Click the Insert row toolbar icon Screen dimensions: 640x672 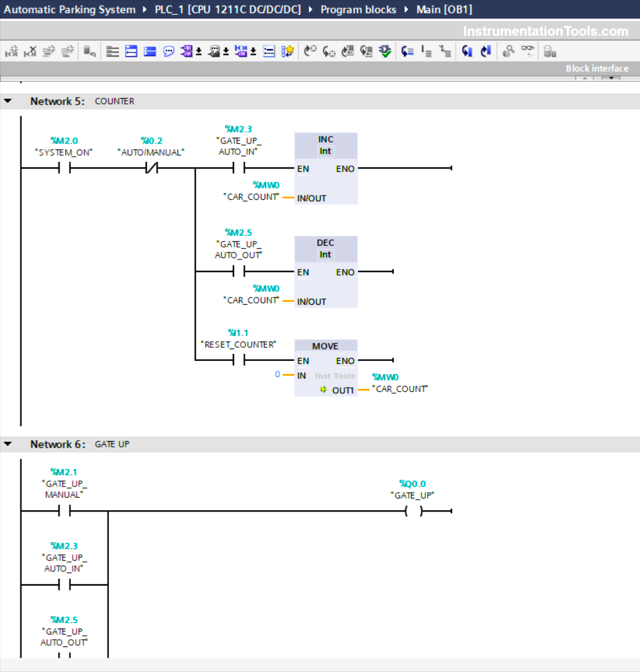pyautogui.click(x=49, y=52)
